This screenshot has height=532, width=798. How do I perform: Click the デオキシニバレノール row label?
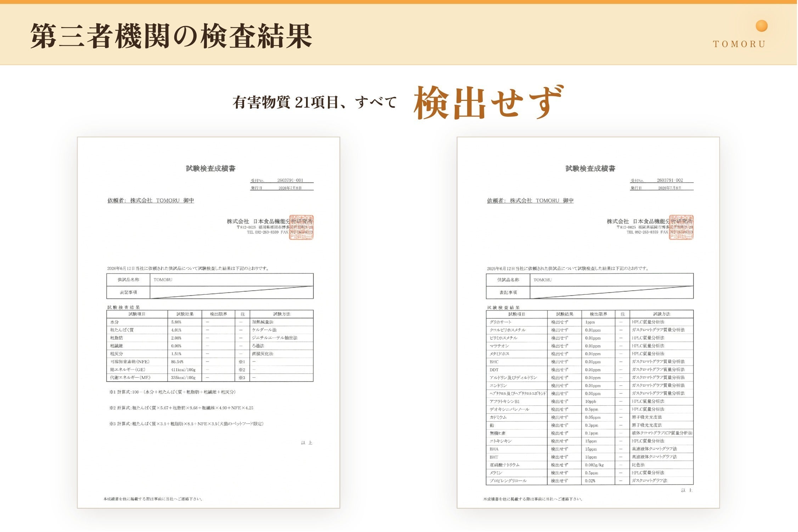click(510, 409)
